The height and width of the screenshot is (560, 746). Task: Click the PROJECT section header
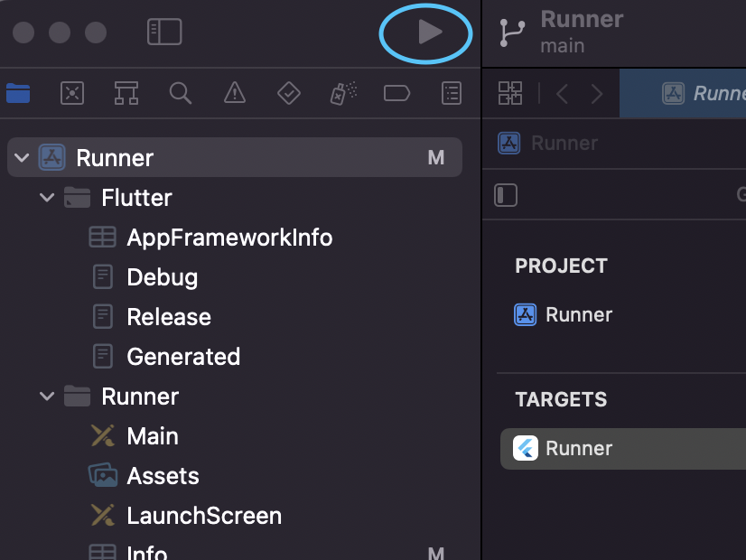point(561,266)
